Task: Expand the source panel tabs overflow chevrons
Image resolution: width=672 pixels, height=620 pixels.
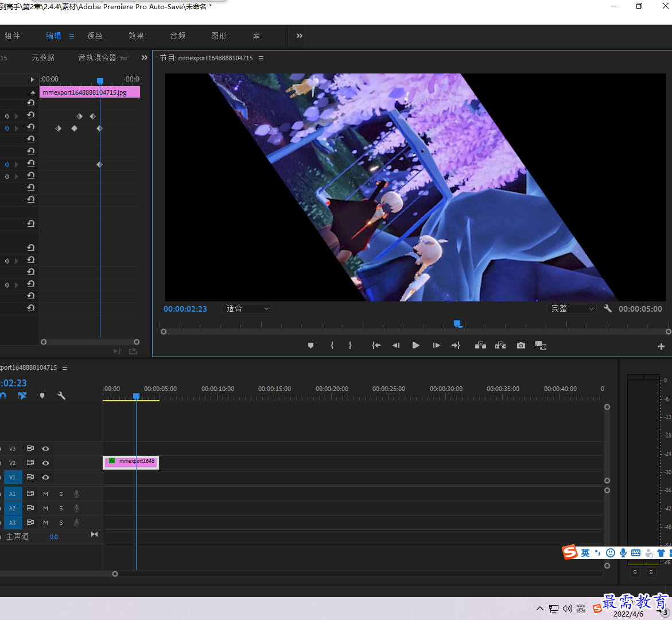Action: click(145, 57)
